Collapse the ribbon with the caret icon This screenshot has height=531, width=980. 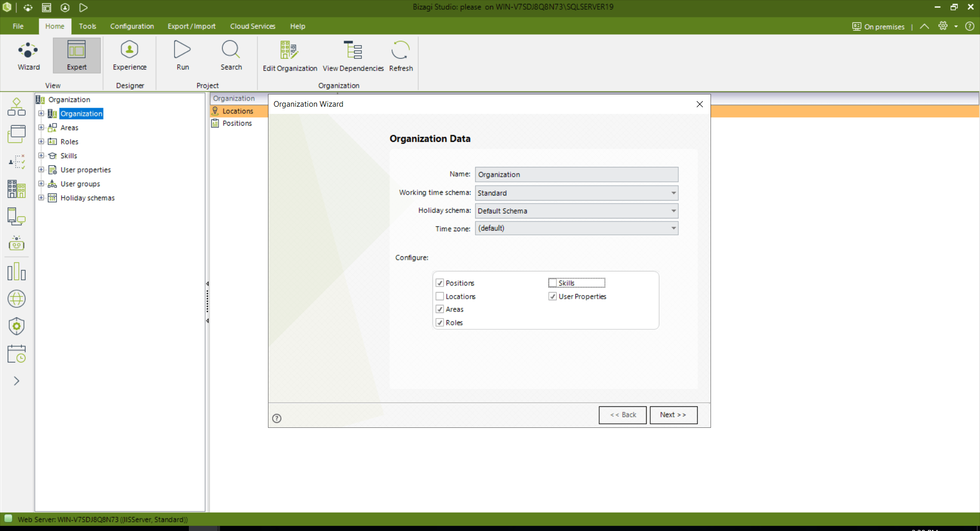(924, 26)
